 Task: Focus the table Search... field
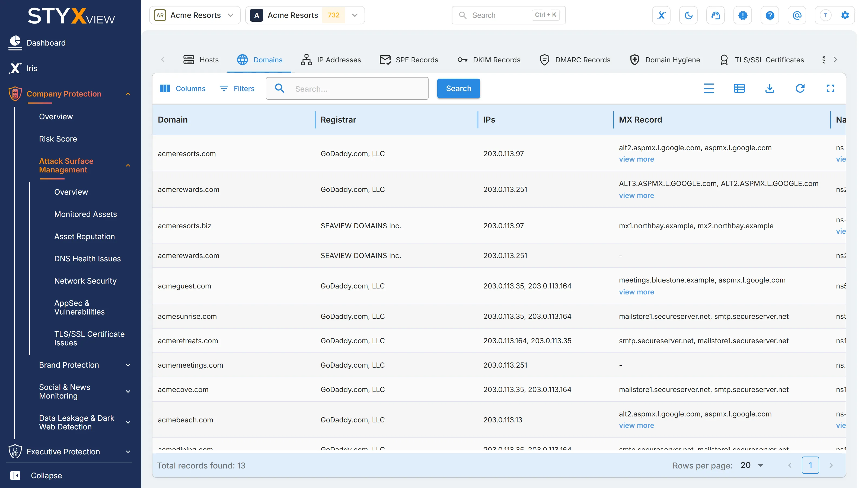coord(347,89)
